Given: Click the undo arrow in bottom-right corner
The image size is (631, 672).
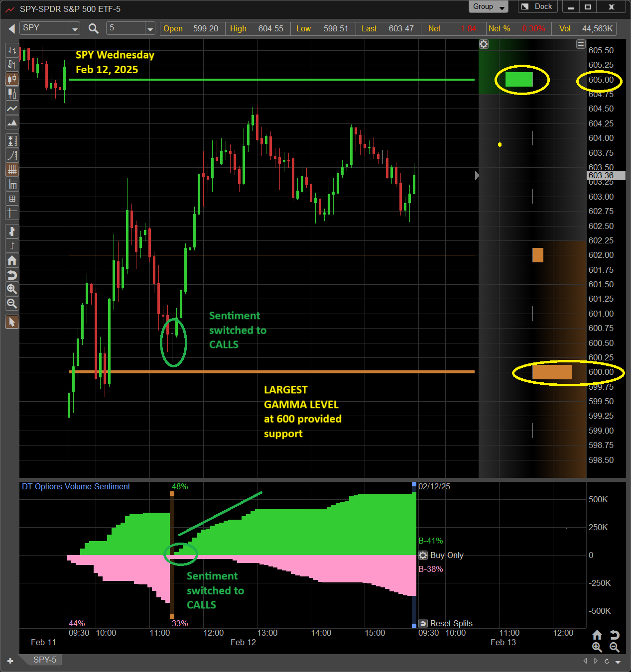Looking at the screenshot, I should (x=615, y=635).
